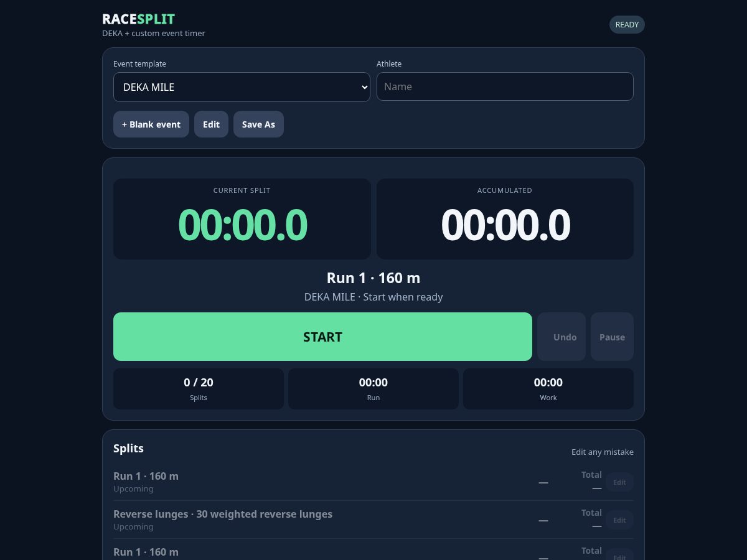Click the Save As button

point(258,124)
